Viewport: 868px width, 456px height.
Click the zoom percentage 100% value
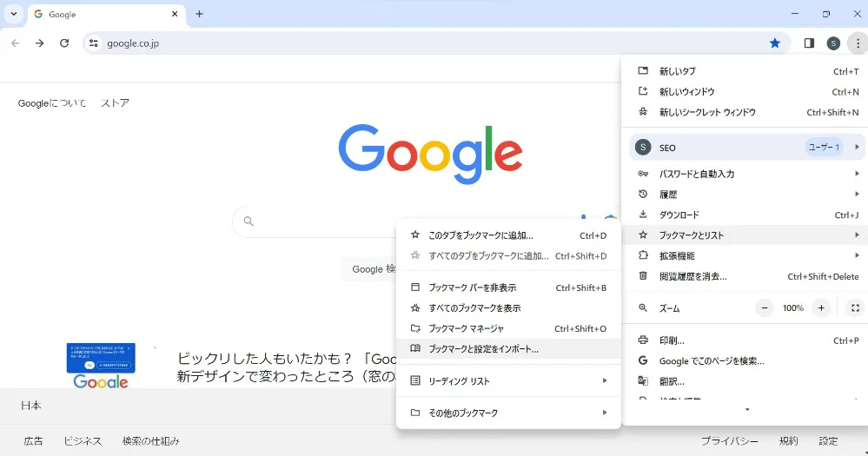click(792, 308)
